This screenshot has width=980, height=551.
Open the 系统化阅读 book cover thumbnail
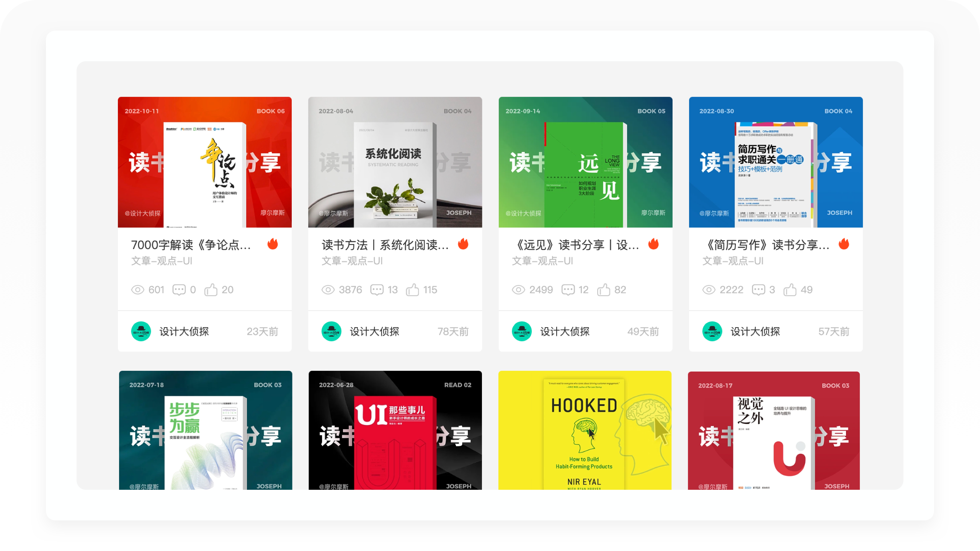click(395, 162)
